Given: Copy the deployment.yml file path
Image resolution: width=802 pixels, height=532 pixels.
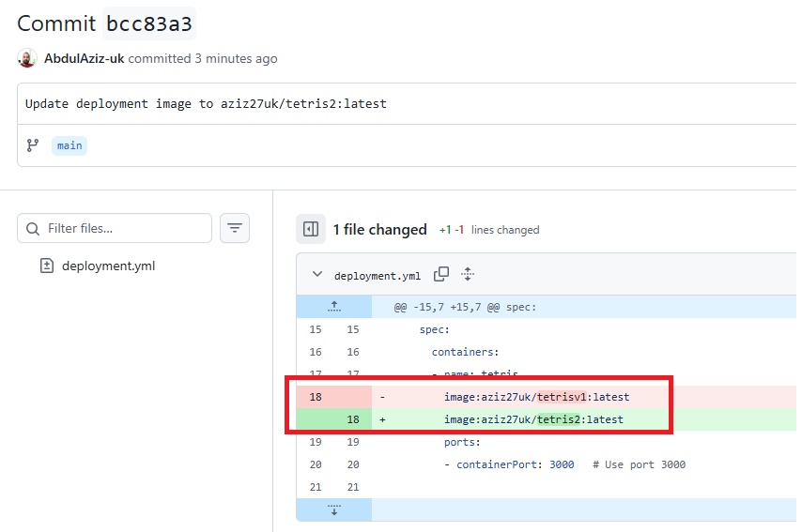Looking at the screenshot, I should point(440,275).
